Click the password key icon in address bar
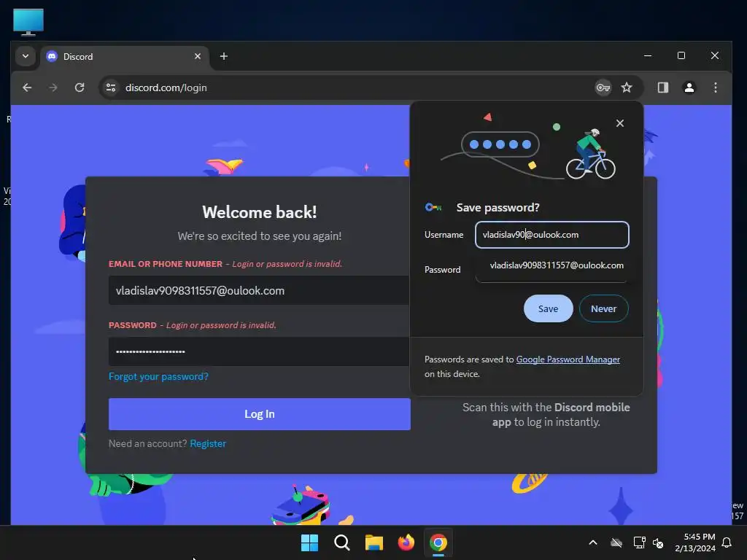Image resolution: width=747 pixels, height=560 pixels. click(x=603, y=87)
